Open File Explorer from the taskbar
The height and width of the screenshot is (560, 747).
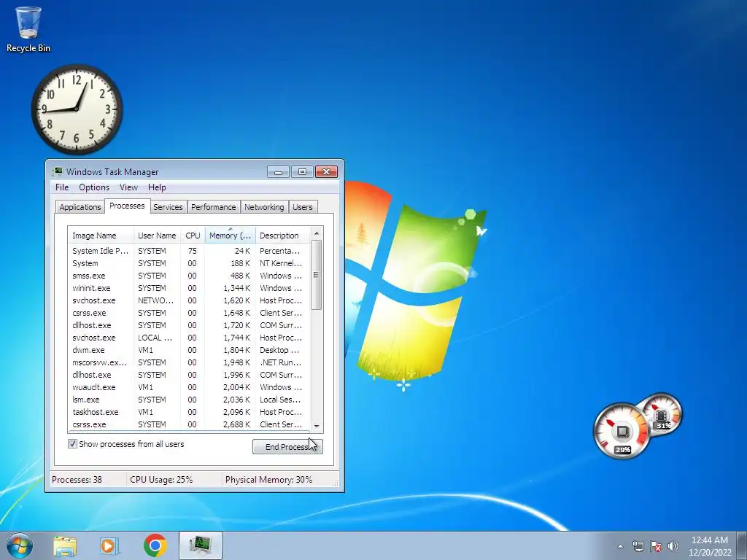65,545
